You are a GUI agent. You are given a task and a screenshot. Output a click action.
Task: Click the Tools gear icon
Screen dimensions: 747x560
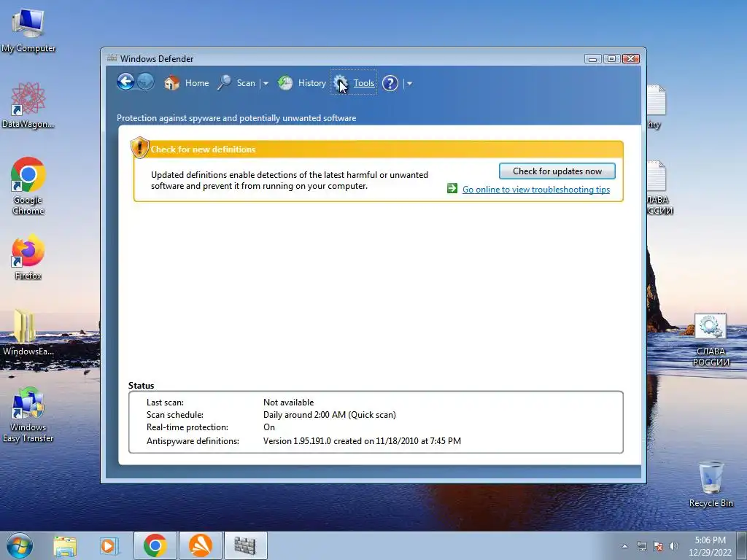pyautogui.click(x=341, y=83)
